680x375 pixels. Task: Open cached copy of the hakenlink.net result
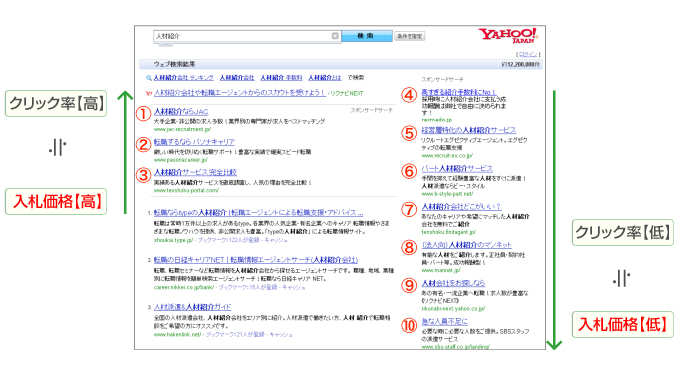click(281, 335)
